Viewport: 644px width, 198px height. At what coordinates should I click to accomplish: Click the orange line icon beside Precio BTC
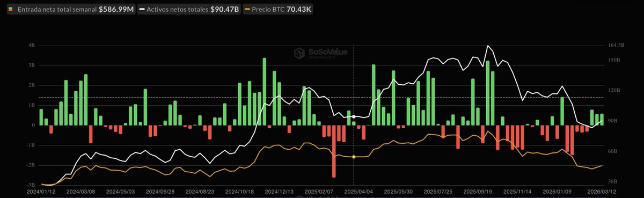coord(247,9)
